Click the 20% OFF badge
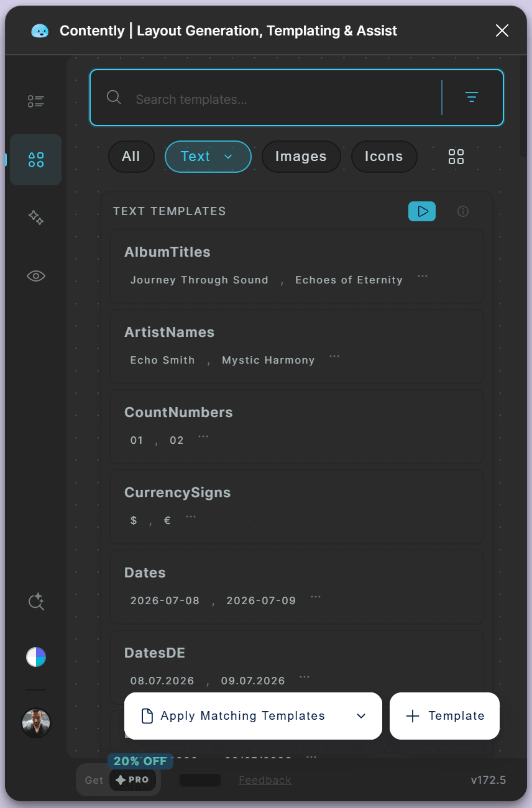 [x=140, y=761]
